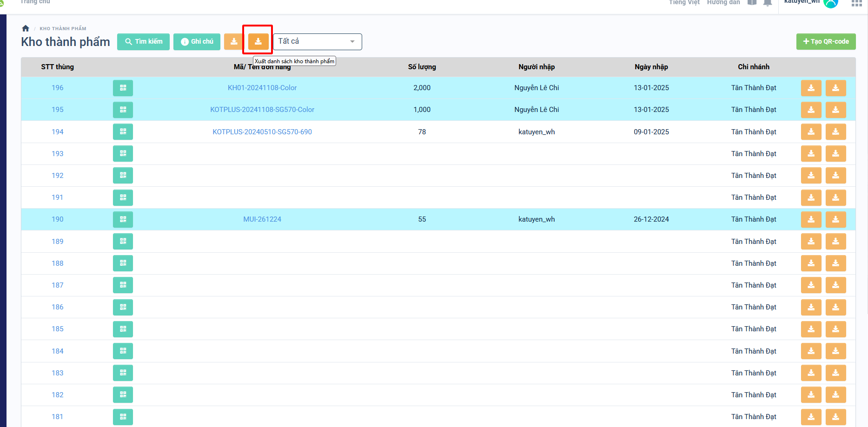Open the QR code icon for row 182
868x427 pixels.
point(123,395)
